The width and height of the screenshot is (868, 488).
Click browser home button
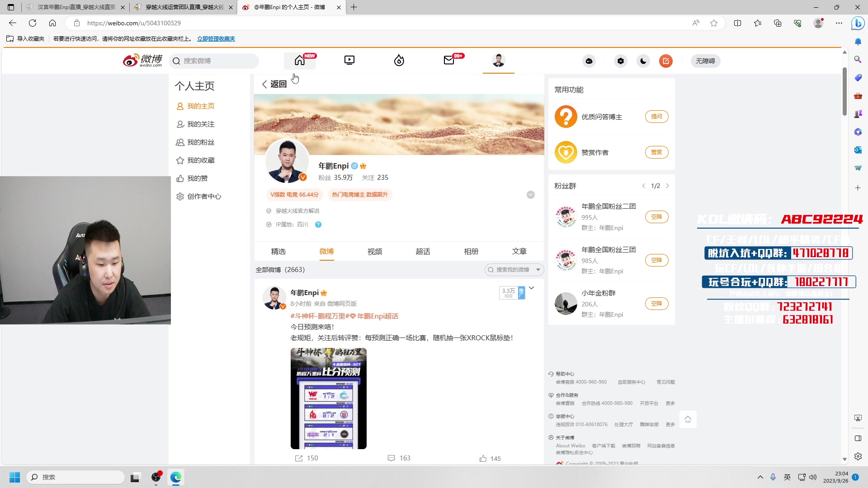[x=52, y=23]
